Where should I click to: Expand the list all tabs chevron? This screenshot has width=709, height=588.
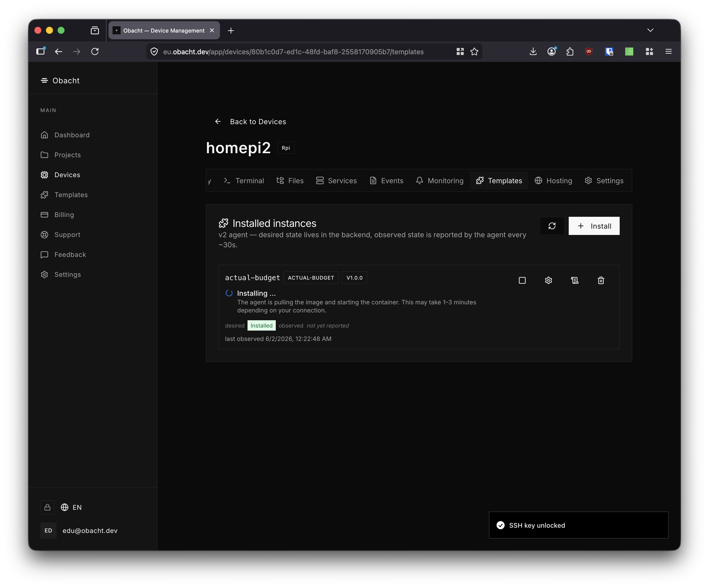coord(650,30)
